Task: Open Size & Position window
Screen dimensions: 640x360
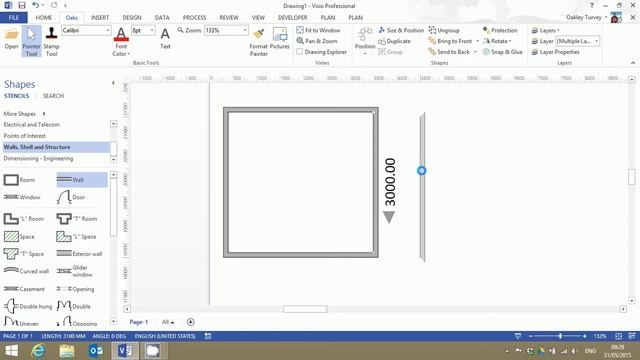Action: [x=401, y=30]
